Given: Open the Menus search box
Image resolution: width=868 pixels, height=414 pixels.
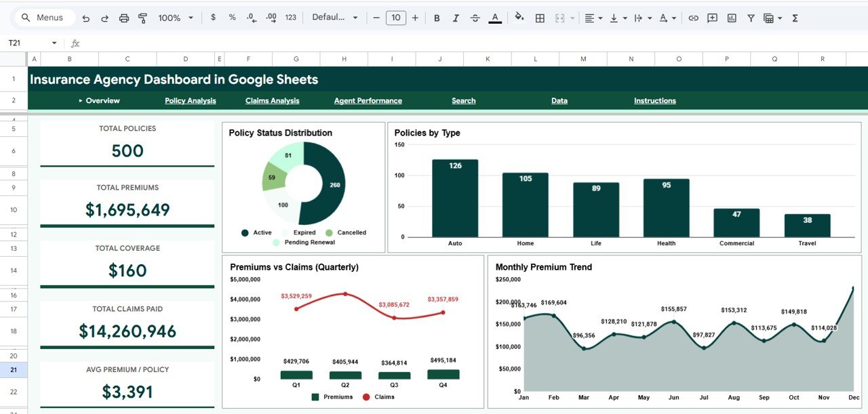Looking at the screenshot, I should 44,17.
